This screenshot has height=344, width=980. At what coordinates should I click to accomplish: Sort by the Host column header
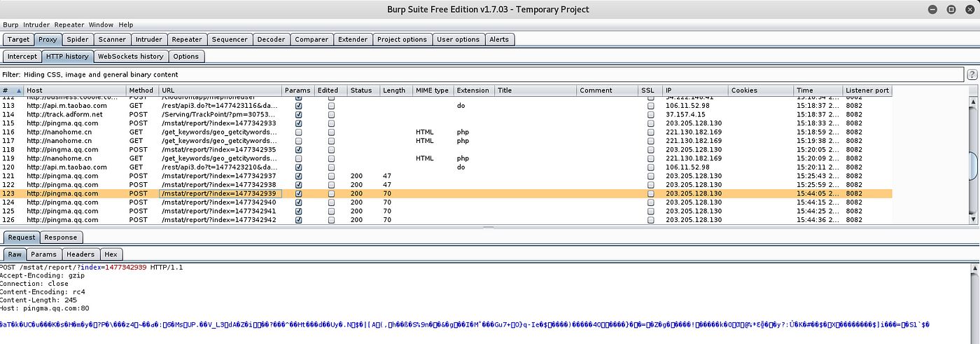pos(75,90)
